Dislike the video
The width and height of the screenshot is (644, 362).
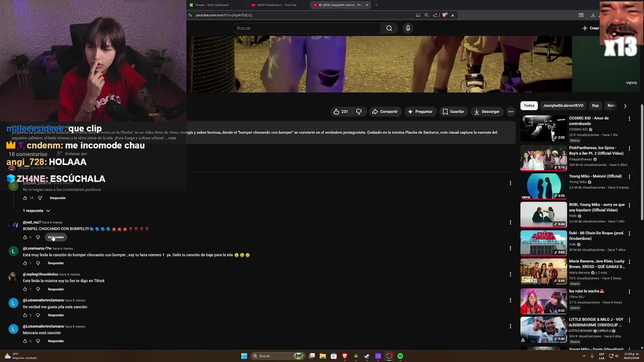pos(359,112)
